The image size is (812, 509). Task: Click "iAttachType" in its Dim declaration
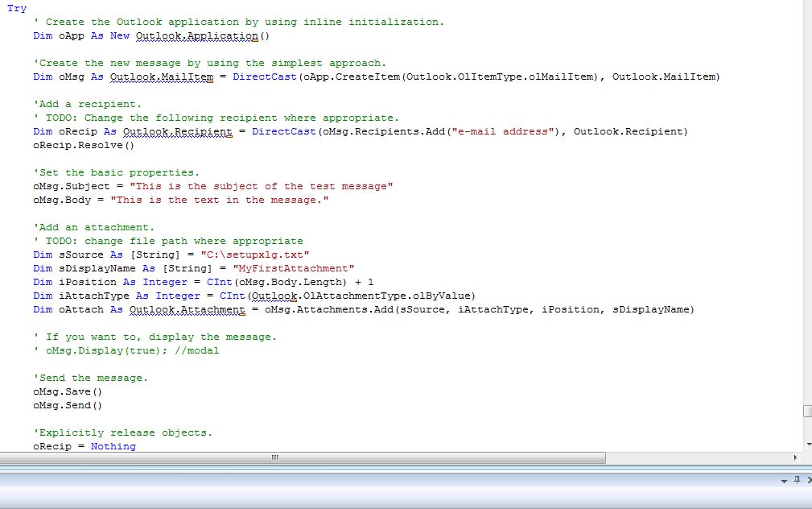[x=94, y=296]
